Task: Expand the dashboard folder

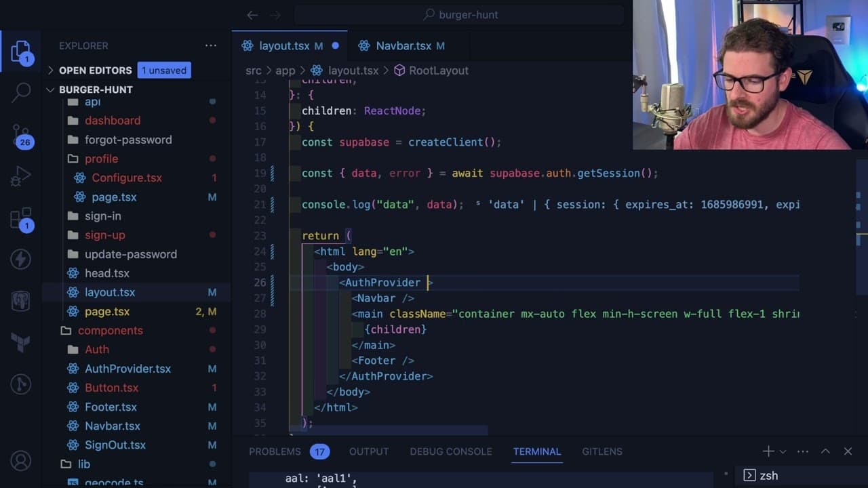Action: 113,121
